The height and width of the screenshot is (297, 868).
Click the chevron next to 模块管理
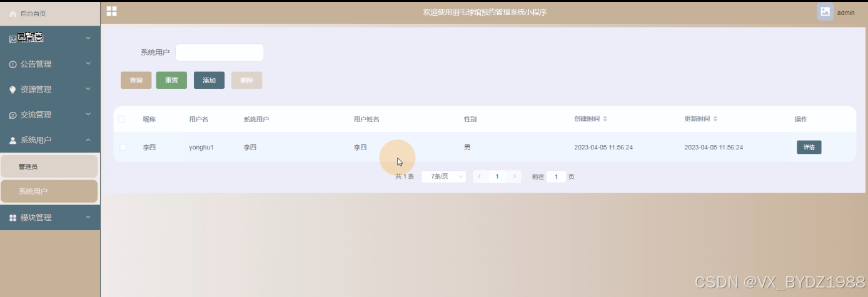tap(88, 217)
